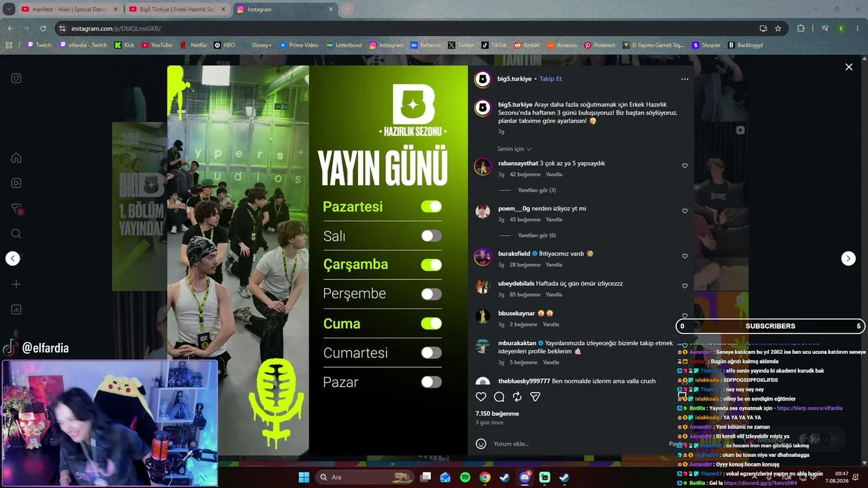Viewport: 868px width, 488px height.
Task: Like buraksfield's comment
Action: [685, 256]
